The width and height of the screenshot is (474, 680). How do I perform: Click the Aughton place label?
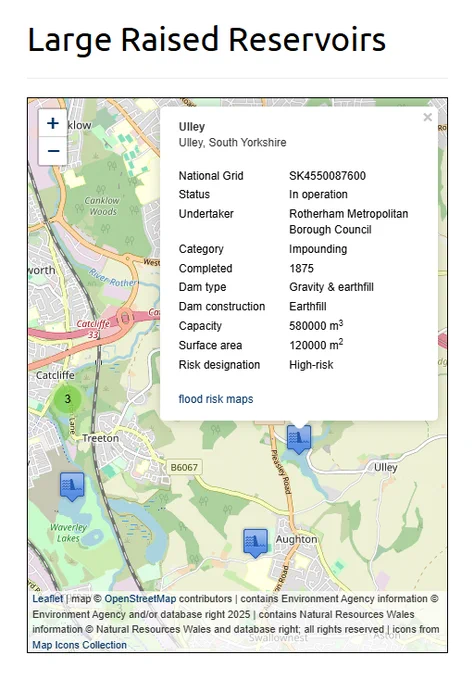pyautogui.click(x=297, y=539)
